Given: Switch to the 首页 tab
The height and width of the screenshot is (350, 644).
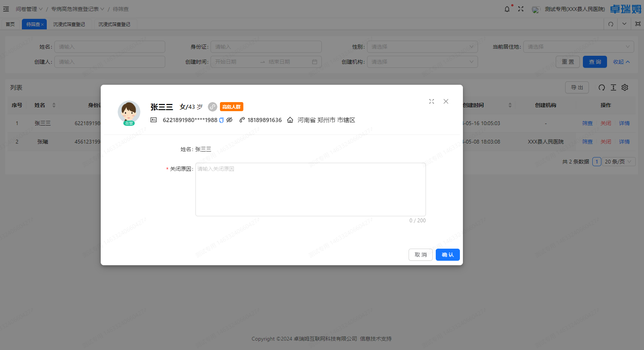Looking at the screenshot, I should pos(10,24).
